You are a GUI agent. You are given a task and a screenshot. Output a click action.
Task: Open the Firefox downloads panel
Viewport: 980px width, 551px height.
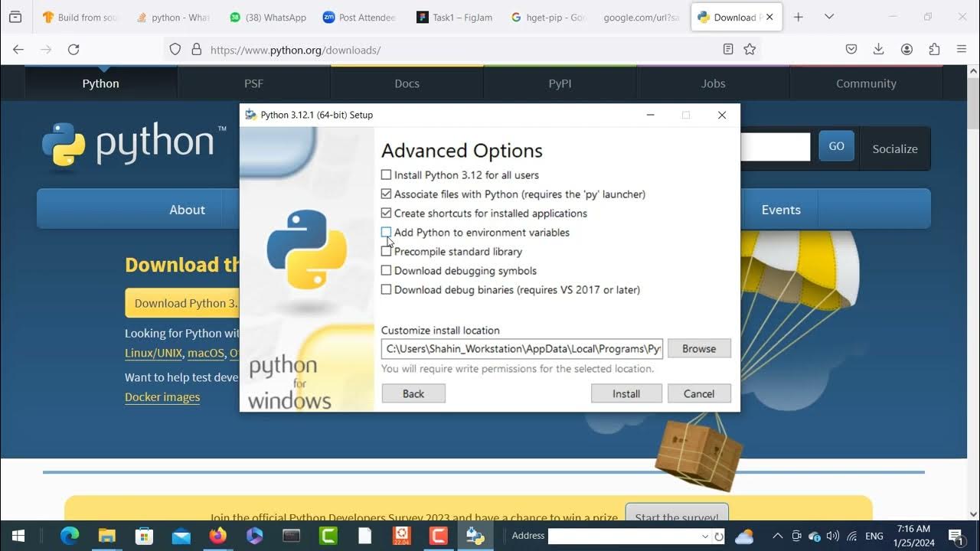[879, 49]
